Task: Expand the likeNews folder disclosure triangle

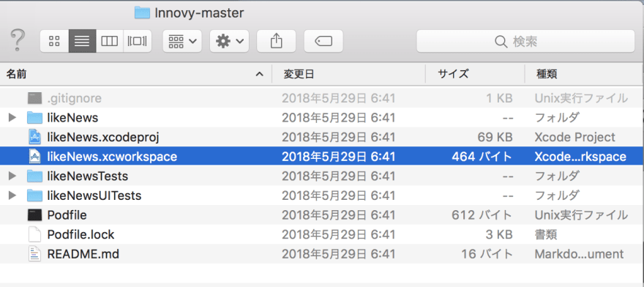Action: [x=12, y=118]
